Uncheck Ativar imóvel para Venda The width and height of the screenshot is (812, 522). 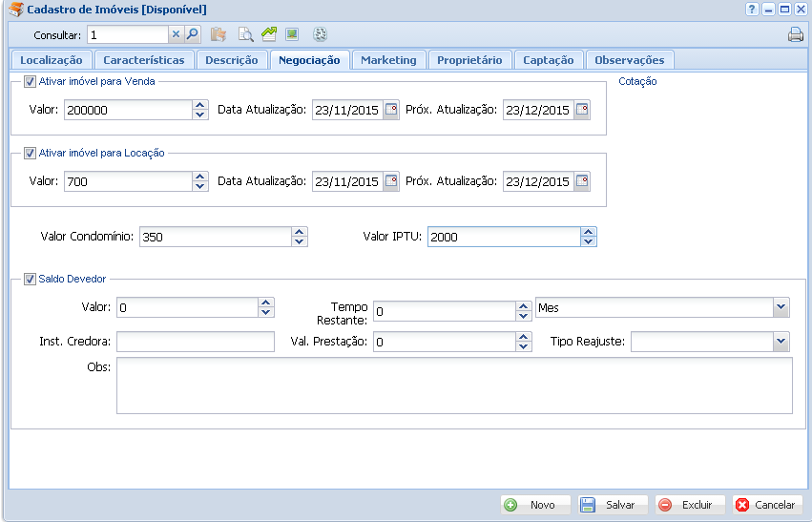31,82
